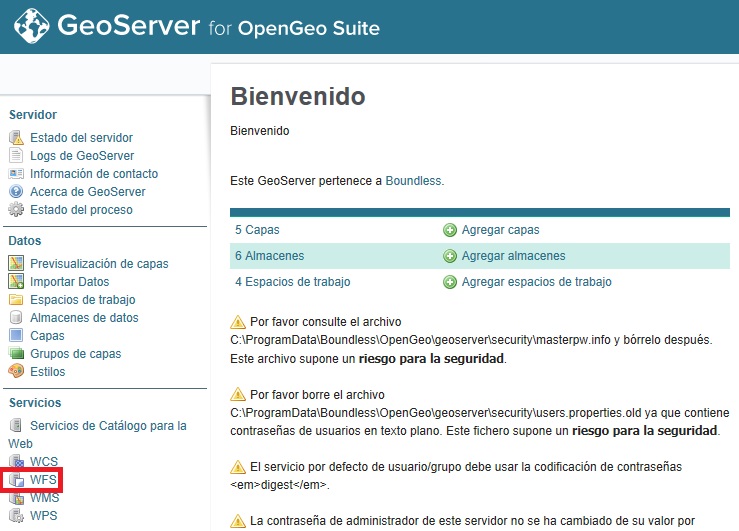Open the WPS service settings link
This screenshot has width=739, height=531.
coord(43,515)
